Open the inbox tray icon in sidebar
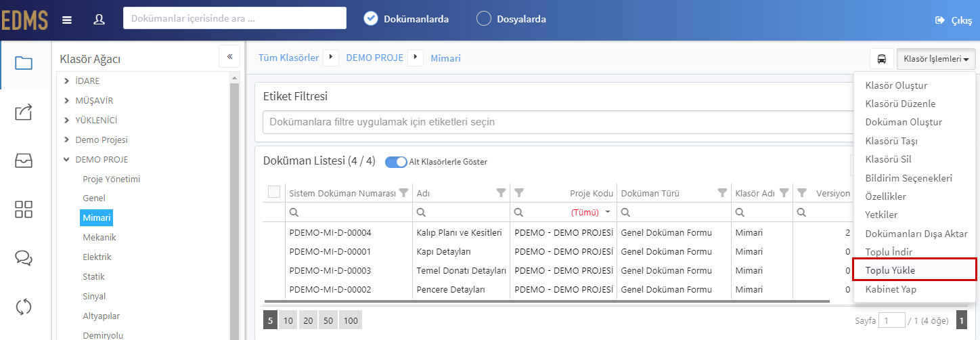This screenshot has width=980, height=340. click(x=24, y=161)
